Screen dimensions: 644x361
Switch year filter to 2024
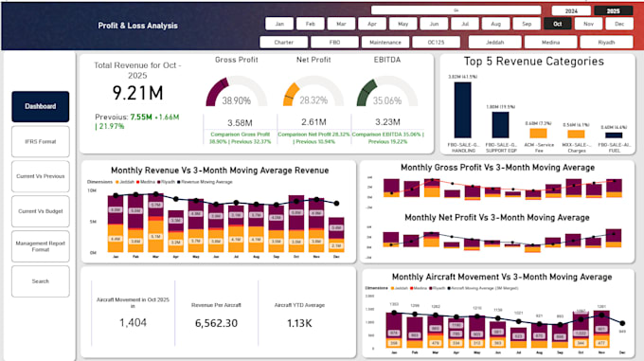tap(571, 11)
